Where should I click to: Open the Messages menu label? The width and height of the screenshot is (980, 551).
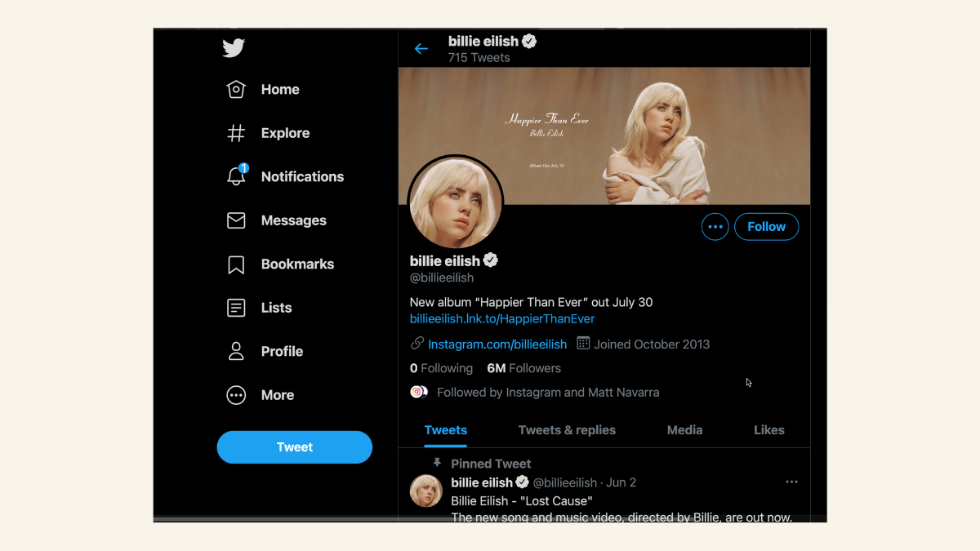click(294, 220)
